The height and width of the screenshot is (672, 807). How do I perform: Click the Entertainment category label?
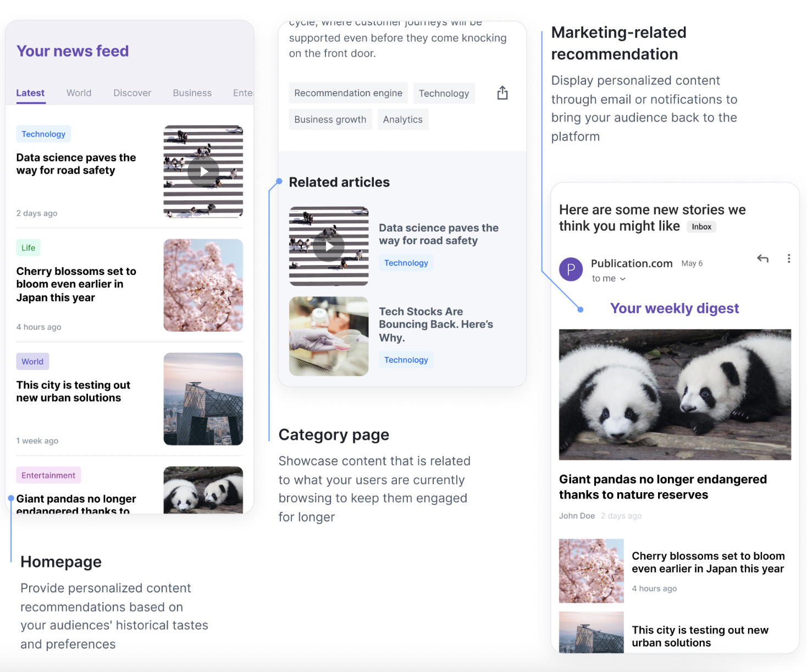click(x=48, y=475)
